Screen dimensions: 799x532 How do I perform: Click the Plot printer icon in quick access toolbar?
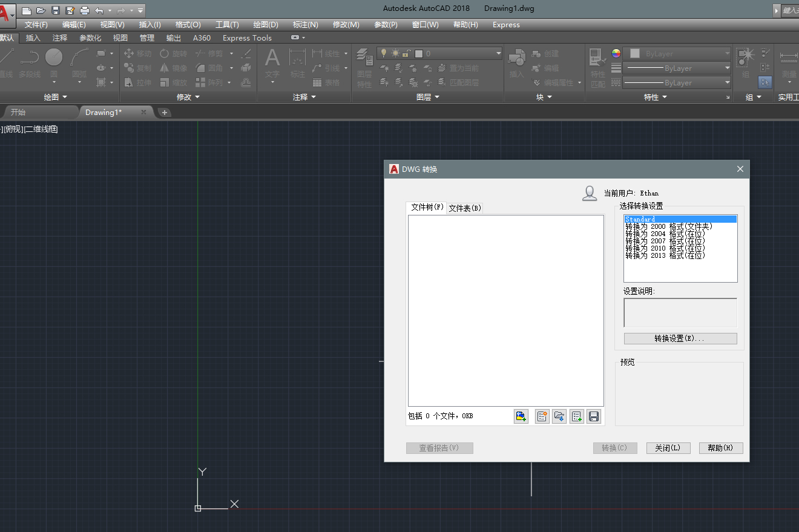(85, 10)
